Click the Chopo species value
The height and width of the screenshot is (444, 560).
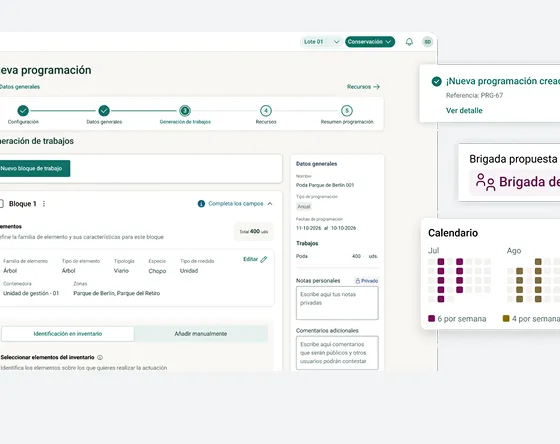click(157, 271)
